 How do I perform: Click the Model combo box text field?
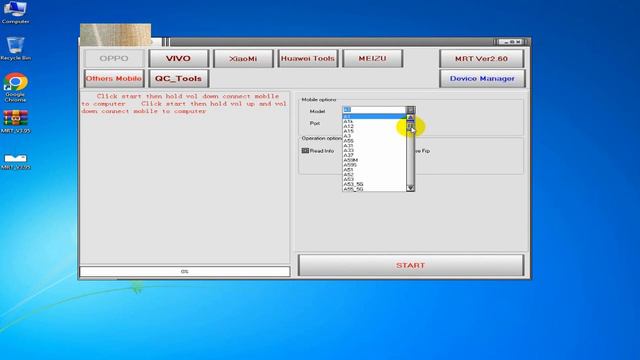tap(374, 110)
